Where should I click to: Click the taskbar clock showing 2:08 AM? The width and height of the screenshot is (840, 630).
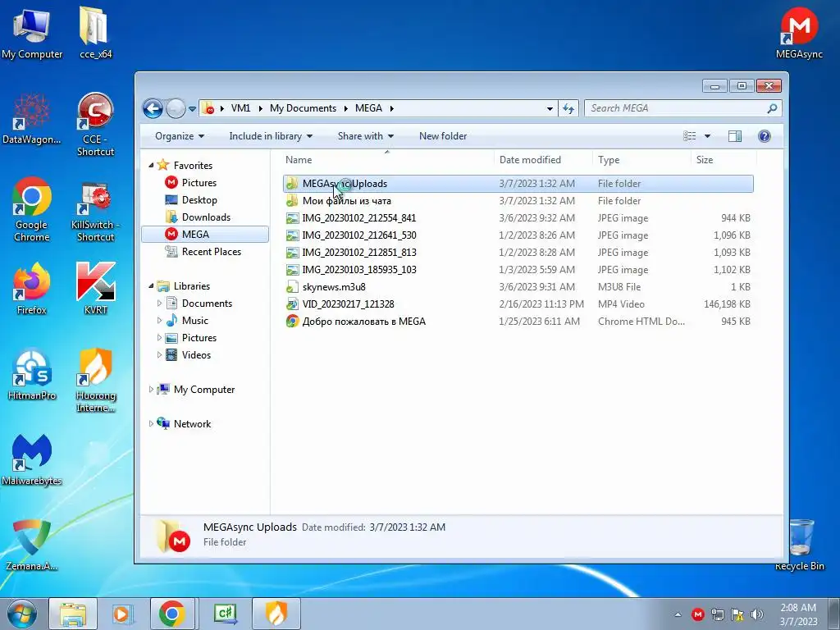click(x=798, y=614)
